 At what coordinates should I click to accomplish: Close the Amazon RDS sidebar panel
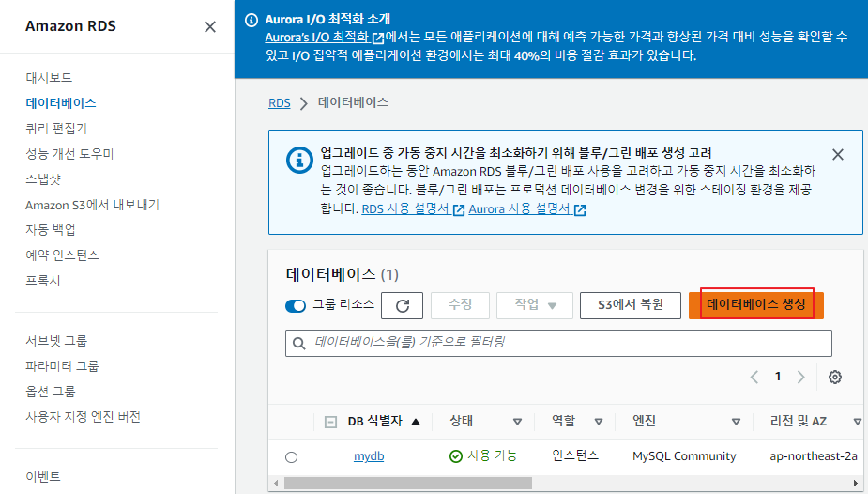point(210,26)
